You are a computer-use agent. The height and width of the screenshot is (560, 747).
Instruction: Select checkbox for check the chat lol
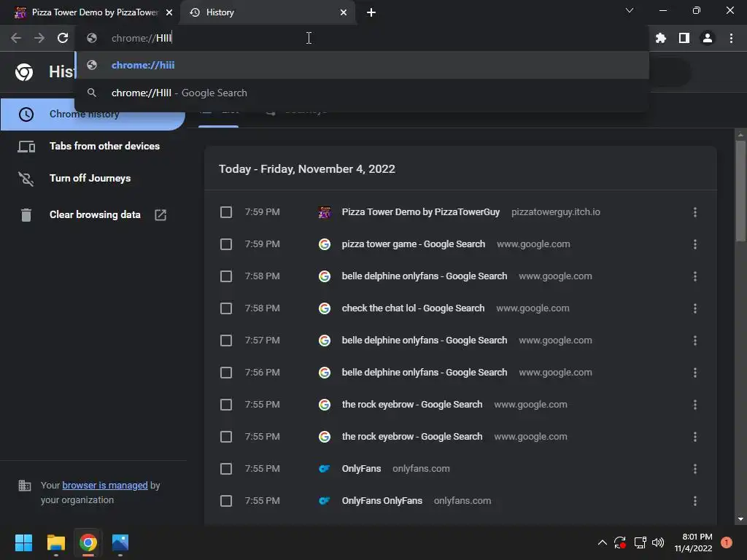226,308
